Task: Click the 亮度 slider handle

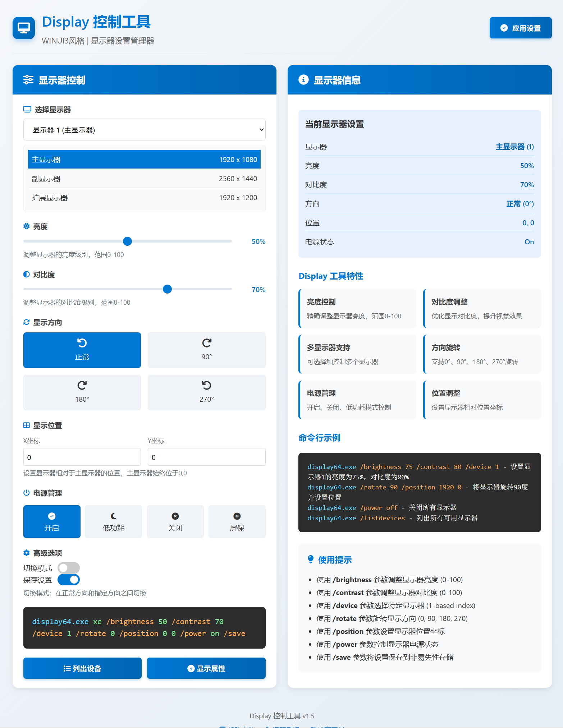Action: (x=127, y=241)
